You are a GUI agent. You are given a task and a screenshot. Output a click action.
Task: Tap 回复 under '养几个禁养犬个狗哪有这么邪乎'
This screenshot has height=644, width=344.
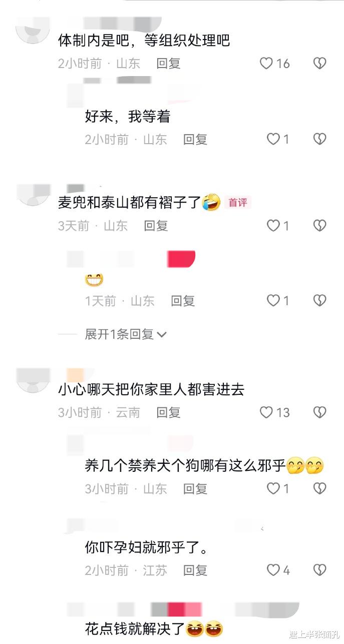pyautogui.click(x=195, y=489)
